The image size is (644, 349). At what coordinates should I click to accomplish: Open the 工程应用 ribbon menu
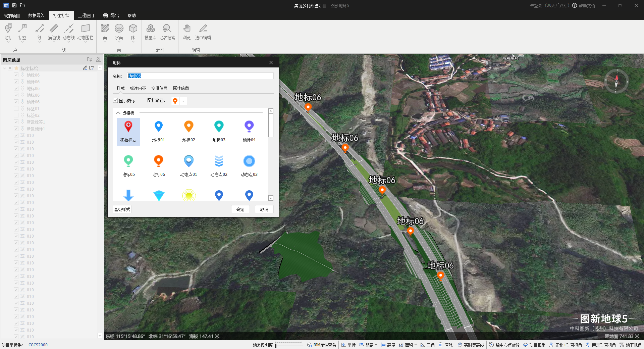pos(86,16)
